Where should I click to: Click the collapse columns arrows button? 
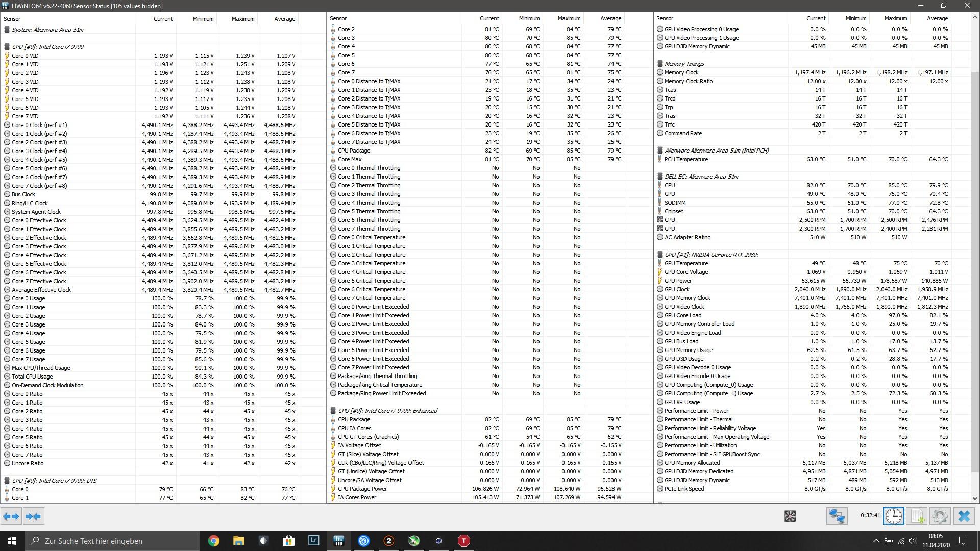34,516
